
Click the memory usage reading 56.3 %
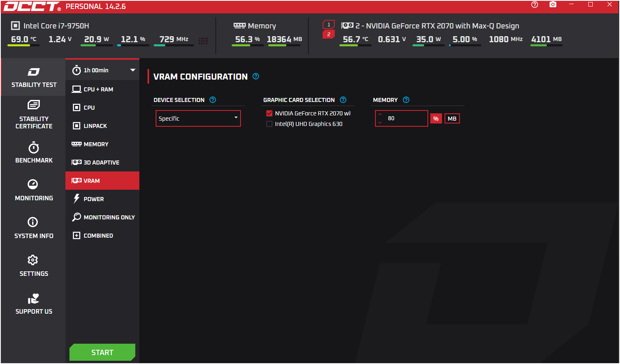247,39
